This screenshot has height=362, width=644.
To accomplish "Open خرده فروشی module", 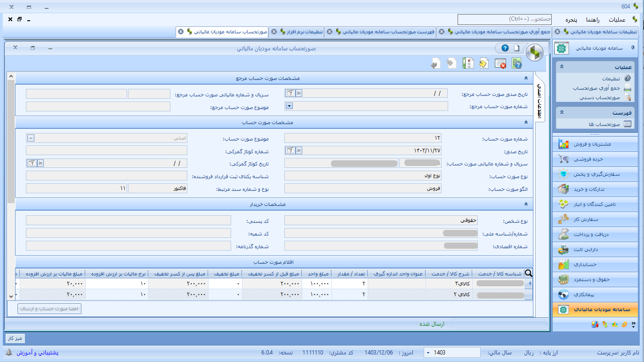I will pyautogui.click(x=595, y=159).
